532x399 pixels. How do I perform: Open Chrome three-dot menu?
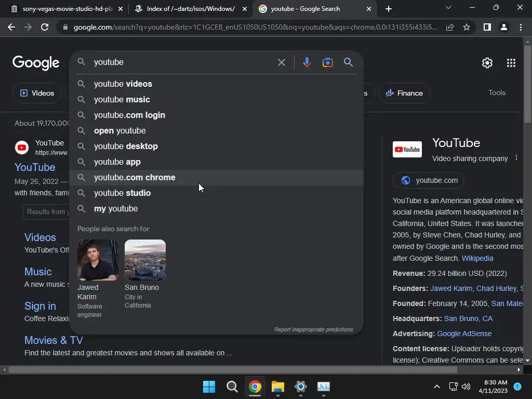point(521,27)
